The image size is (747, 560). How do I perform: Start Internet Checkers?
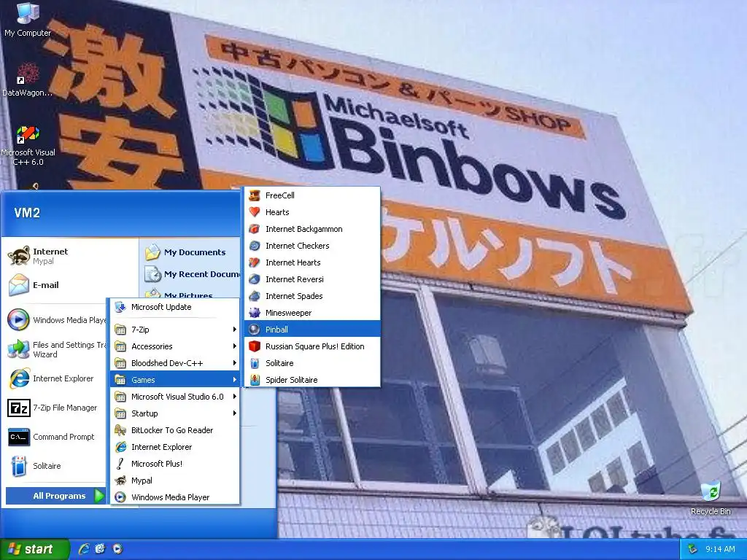(312, 246)
